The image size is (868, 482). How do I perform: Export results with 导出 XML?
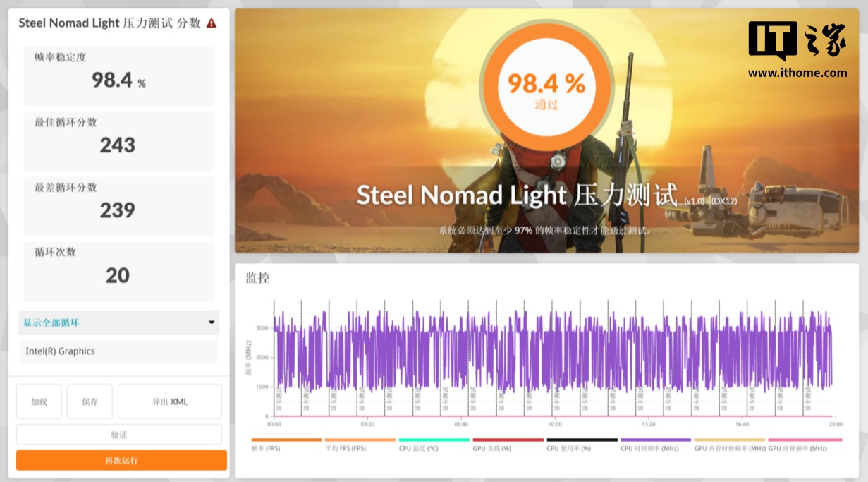click(170, 402)
